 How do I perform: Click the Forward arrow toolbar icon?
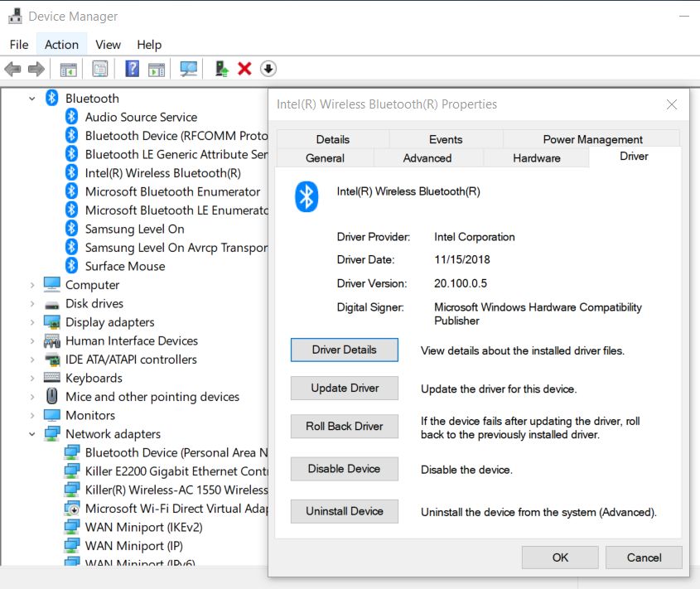point(36,69)
